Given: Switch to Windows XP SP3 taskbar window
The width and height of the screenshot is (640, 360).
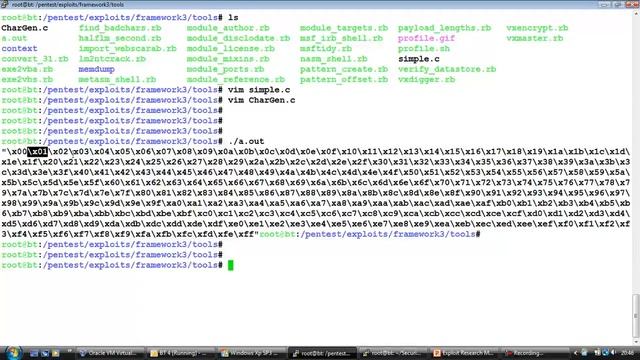Looking at the screenshot, I should (251, 353).
